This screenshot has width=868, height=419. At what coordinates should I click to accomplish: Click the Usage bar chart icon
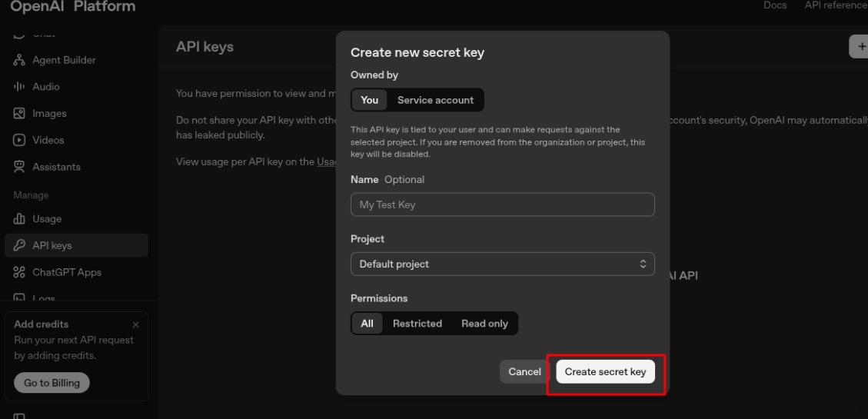click(x=19, y=219)
